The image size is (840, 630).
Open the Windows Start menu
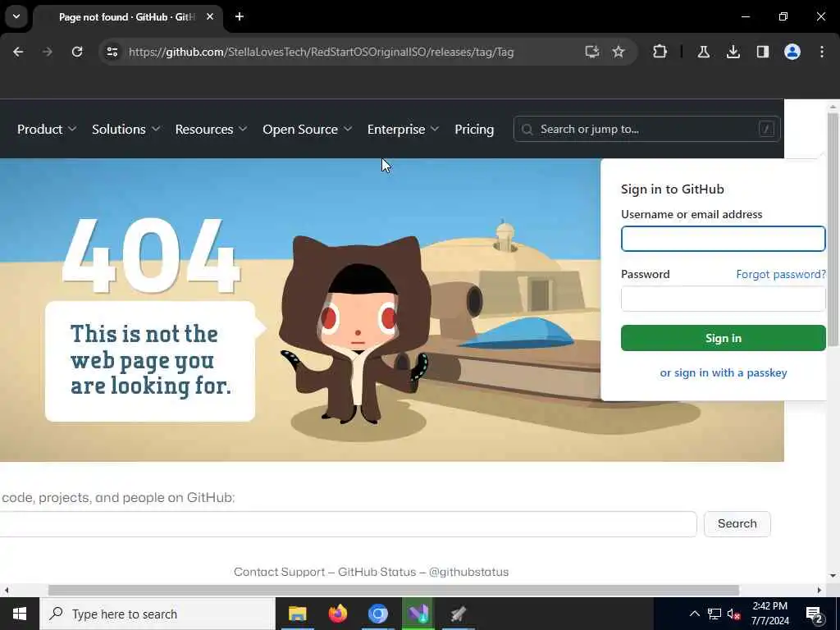tap(20, 614)
